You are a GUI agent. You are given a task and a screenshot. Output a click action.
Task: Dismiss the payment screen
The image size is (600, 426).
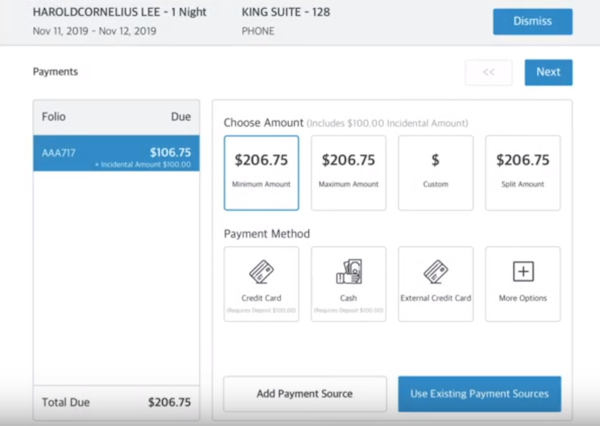533,21
